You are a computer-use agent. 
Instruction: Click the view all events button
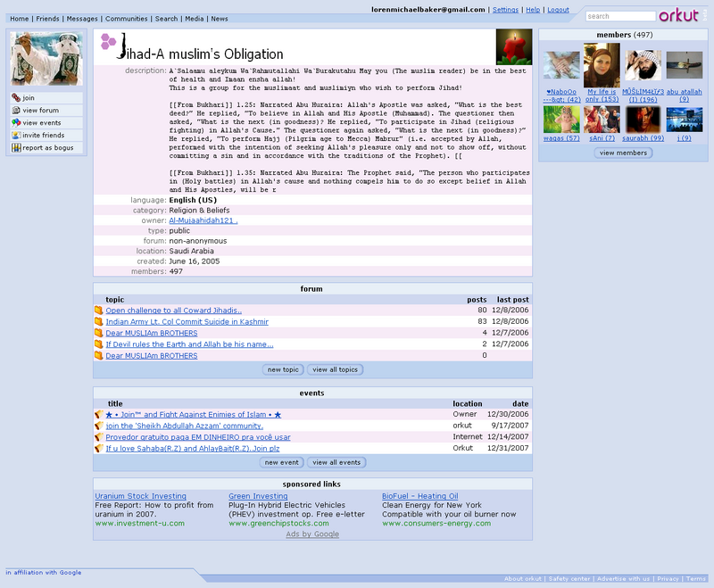(336, 462)
